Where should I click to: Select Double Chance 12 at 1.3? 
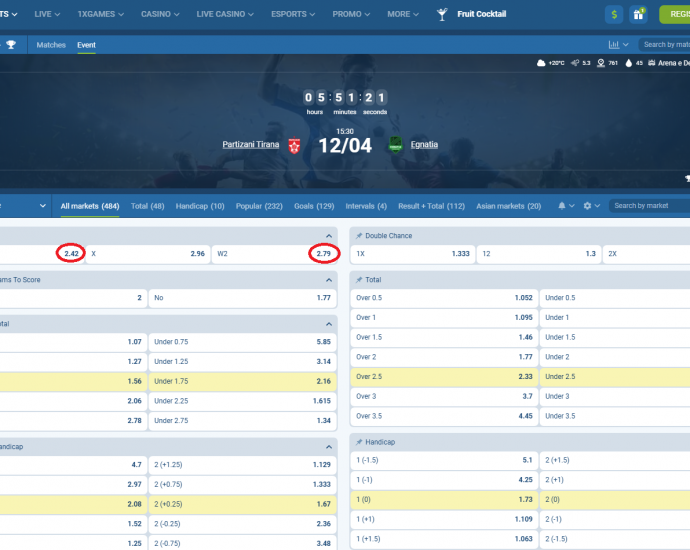539,254
